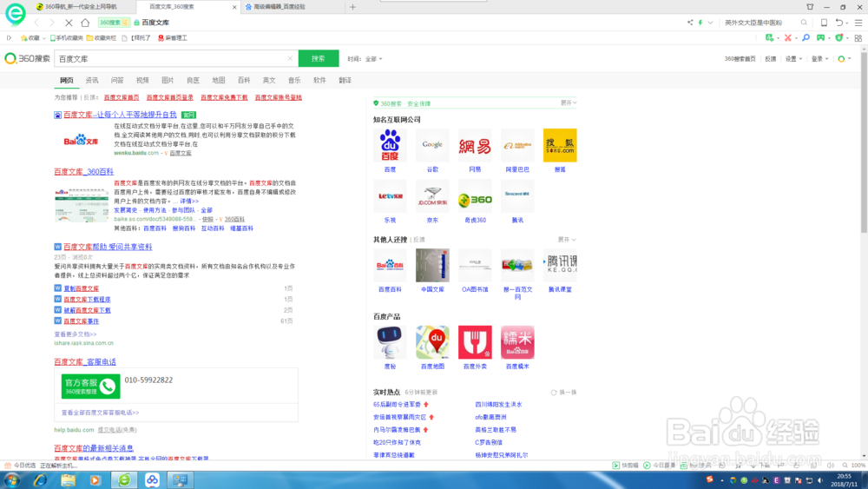
Task: Click the 百度外卖 product icon
Action: [x=475, y=342]
